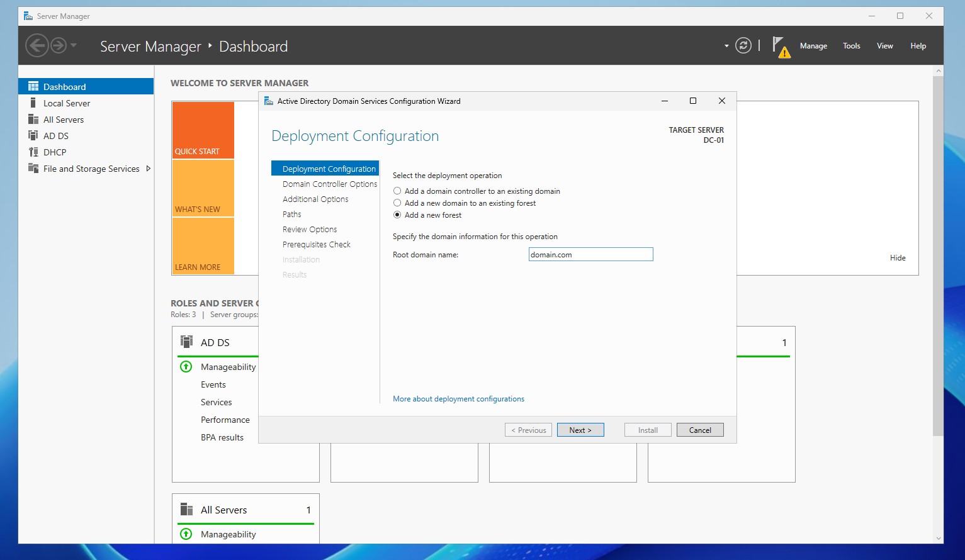Open More about deployment configurations link
This screenshot has height=560, width=965.
coord(458,398)
